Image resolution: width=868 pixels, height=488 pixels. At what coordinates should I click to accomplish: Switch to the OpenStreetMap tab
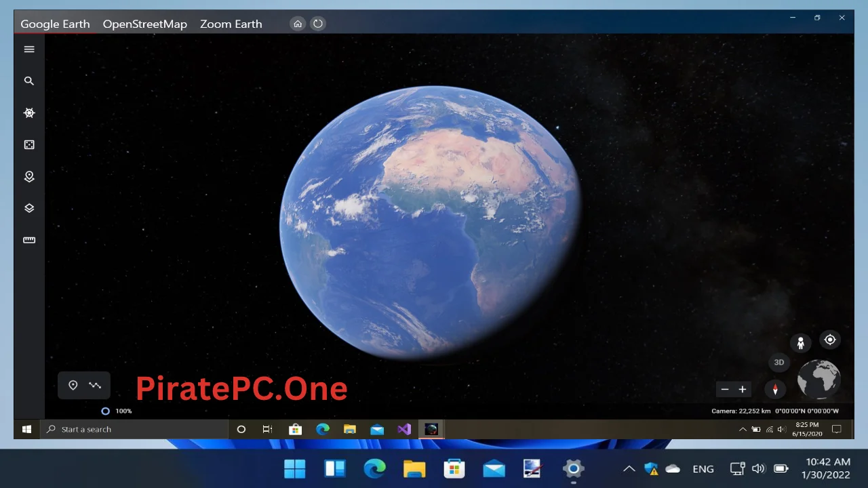[144, 24]
